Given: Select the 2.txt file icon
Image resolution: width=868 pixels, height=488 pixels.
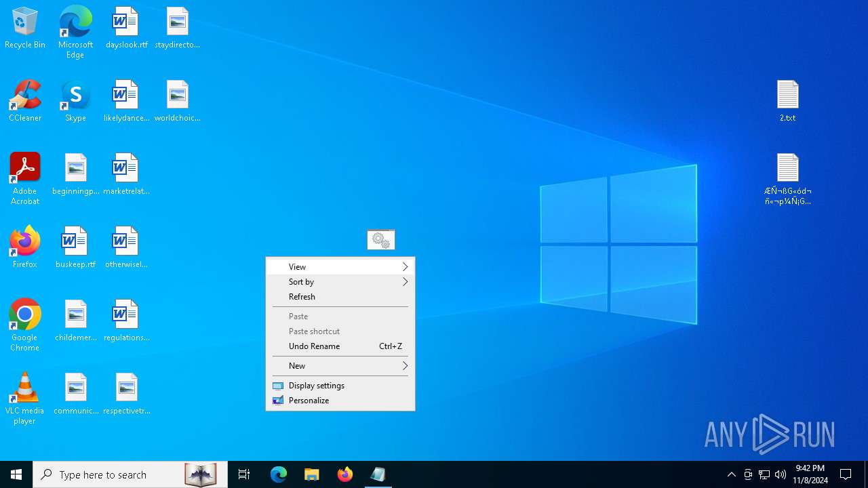Looking at the screenshot, I should point(787,102).
